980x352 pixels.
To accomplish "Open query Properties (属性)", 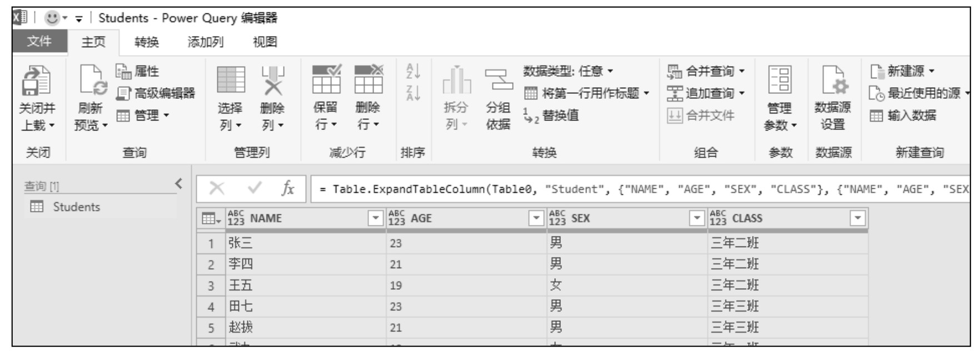I will pos(137,71).
